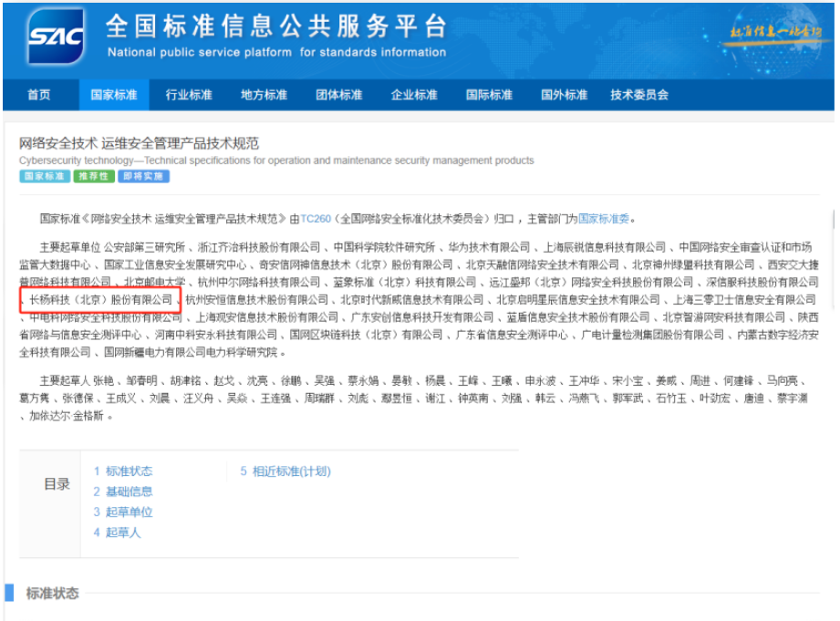Click the 即将实施 status badge
The height and width of the screenshot is (621, 840).
(143, 177)
